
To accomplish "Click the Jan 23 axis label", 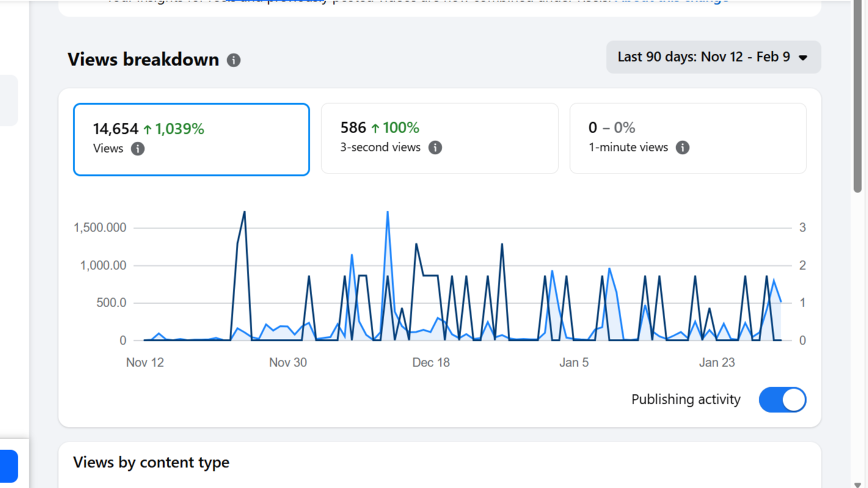I will pos(717,362).
